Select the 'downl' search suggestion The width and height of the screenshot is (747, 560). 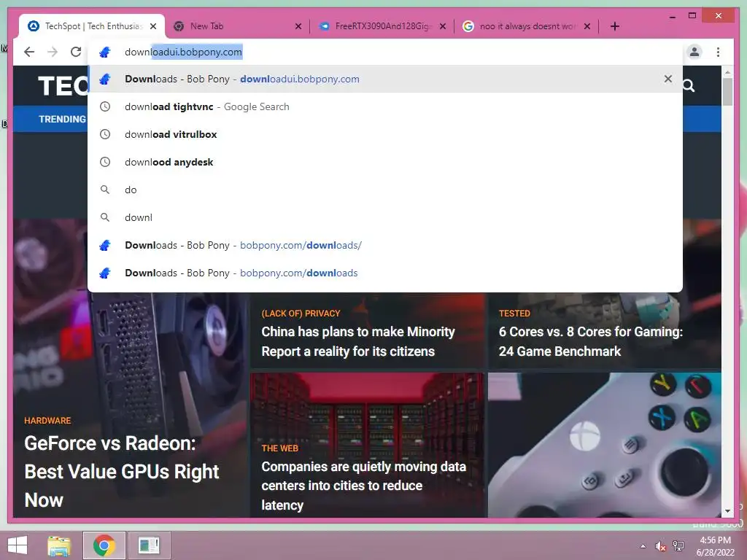[x=385, y=217]
